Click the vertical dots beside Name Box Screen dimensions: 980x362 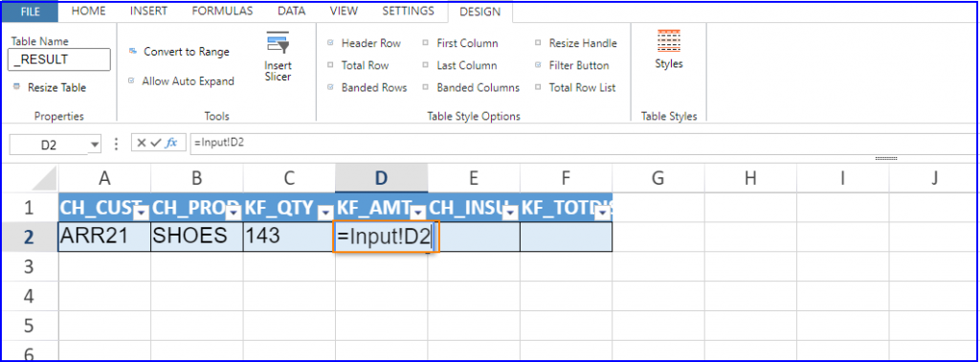(x=116, y=144)
